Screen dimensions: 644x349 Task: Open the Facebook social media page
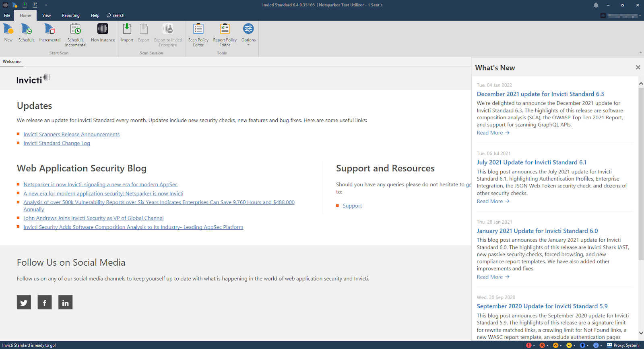point(45,302)
